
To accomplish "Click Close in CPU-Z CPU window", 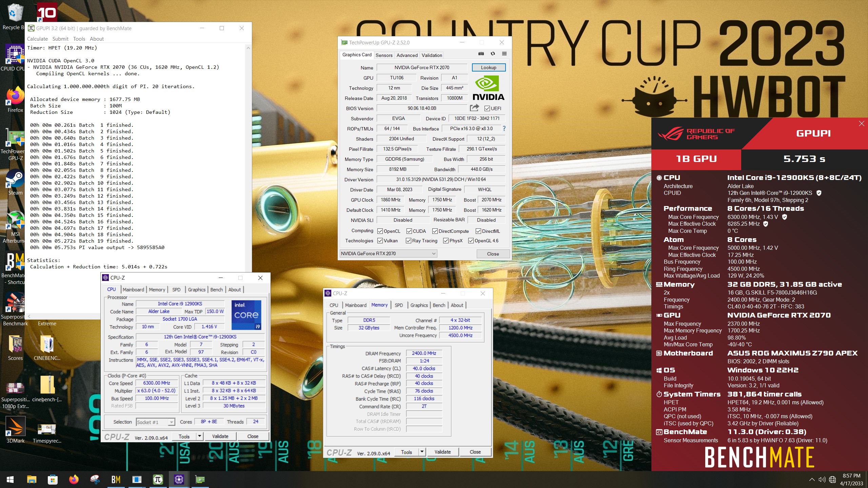I will pos(253,436).
